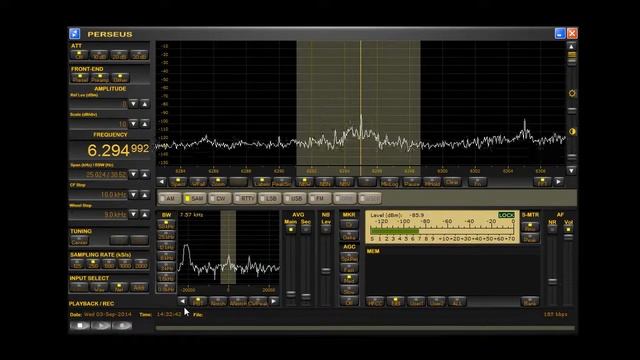Select the 50 kHz bandwidth filter
Screen dimensions: 640x360
166,225
